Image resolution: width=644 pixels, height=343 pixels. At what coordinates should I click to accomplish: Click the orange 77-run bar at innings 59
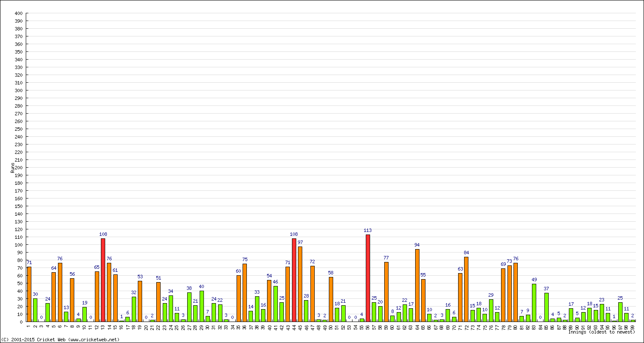pyautogui.click(x=386, y=292)
